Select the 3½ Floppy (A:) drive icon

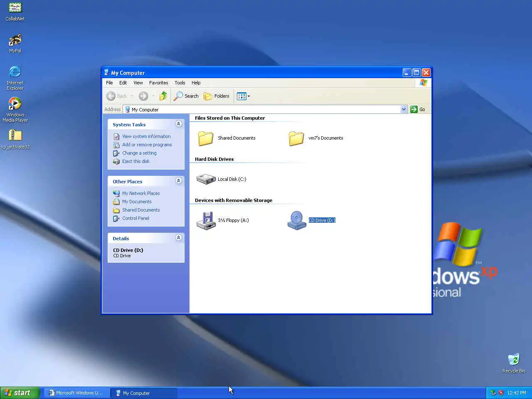(x=206, y=220)
